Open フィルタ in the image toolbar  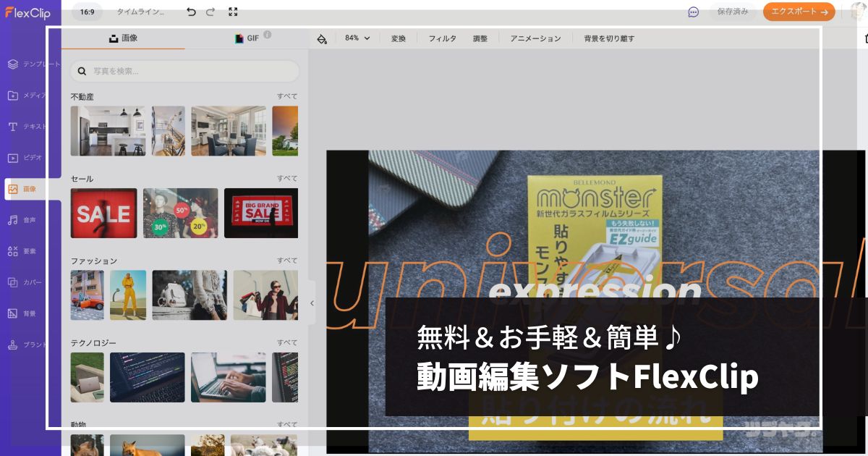tap(442, 38)
